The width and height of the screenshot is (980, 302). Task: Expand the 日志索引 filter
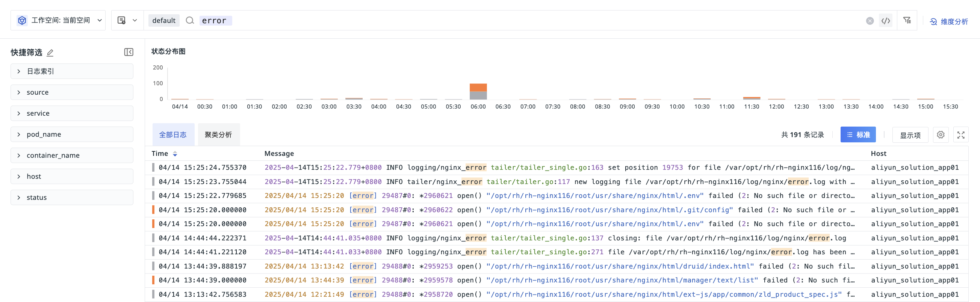pos(72,71)
